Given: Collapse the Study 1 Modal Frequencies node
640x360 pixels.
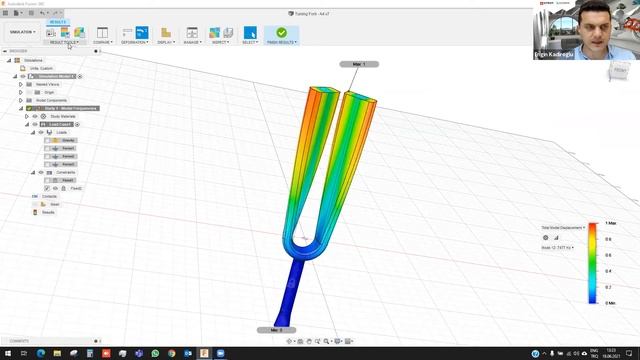Looking at the screenshot, I should pyautogui.click(x=21, y=109).
